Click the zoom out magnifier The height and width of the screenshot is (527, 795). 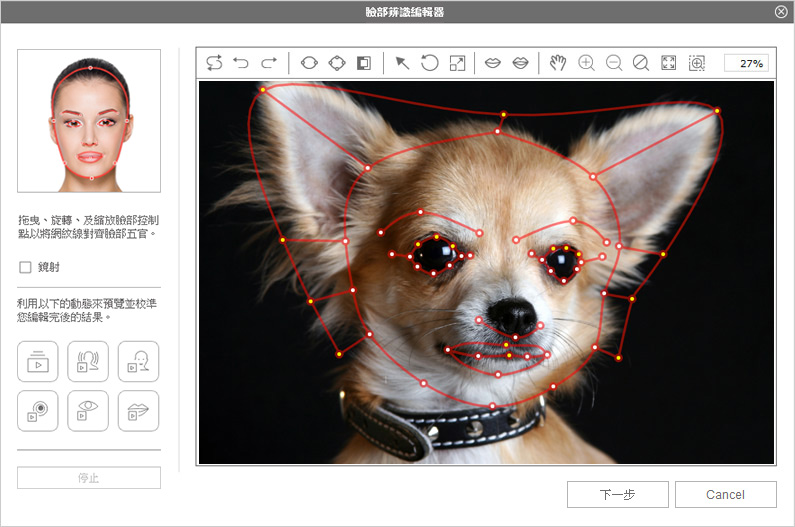[x=614, y=63]
